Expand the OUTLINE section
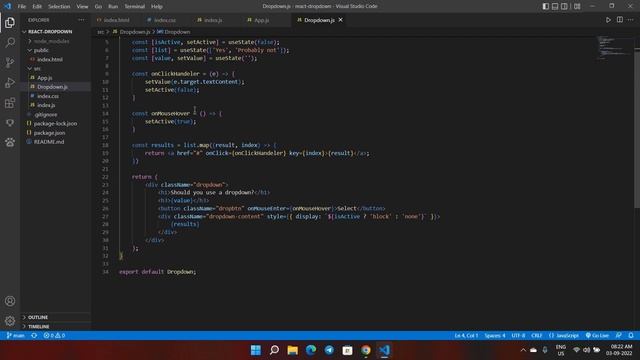This screenshot has width=640, height=360. (38, 317)
